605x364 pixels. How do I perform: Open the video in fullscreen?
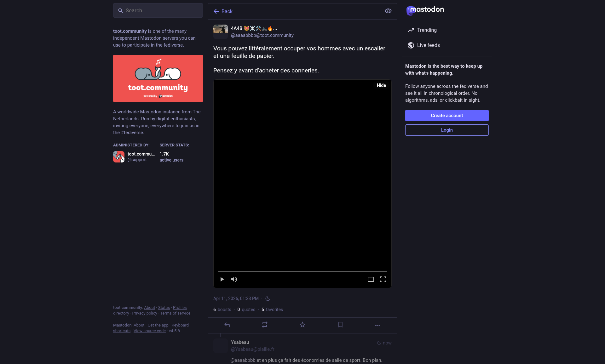(383, 279)
